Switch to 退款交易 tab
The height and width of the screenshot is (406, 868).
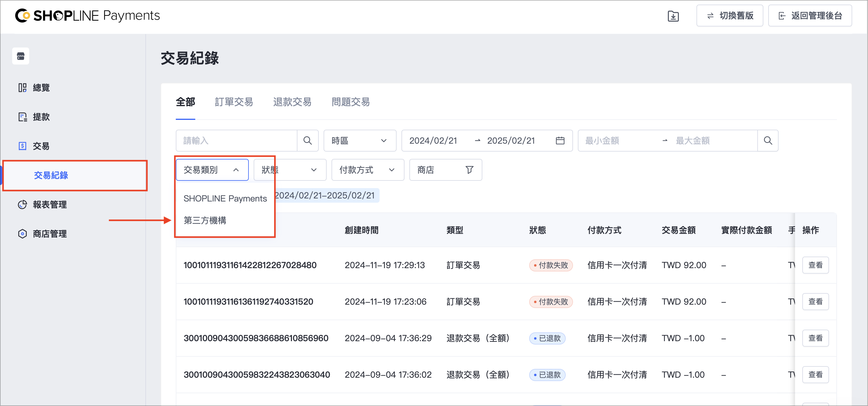[292, 102]
